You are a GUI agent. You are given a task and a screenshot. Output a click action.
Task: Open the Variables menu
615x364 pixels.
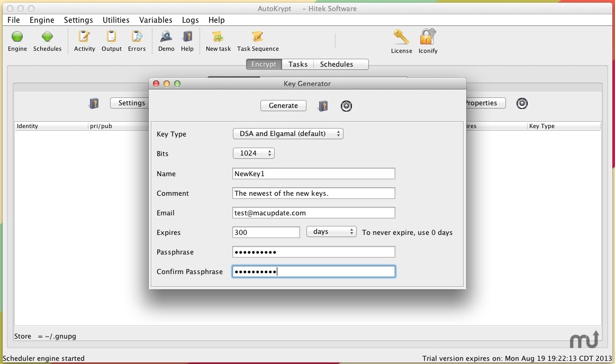[x=156, y=20]
